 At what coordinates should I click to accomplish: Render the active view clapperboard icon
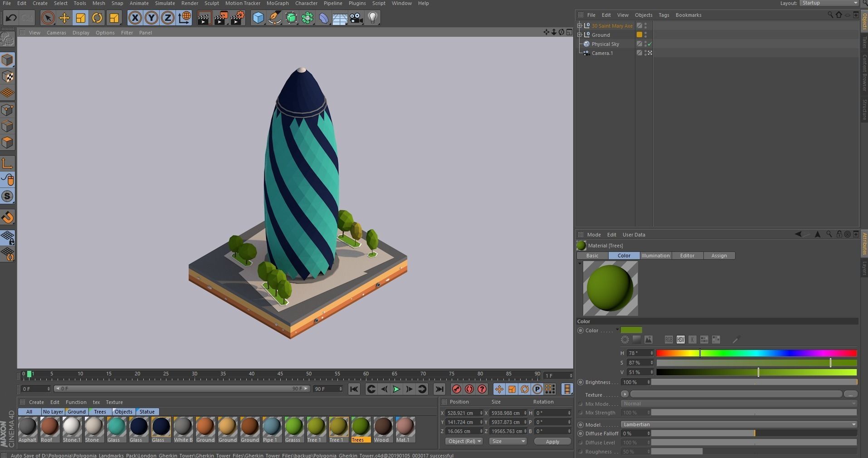click(x=204, y=18)
